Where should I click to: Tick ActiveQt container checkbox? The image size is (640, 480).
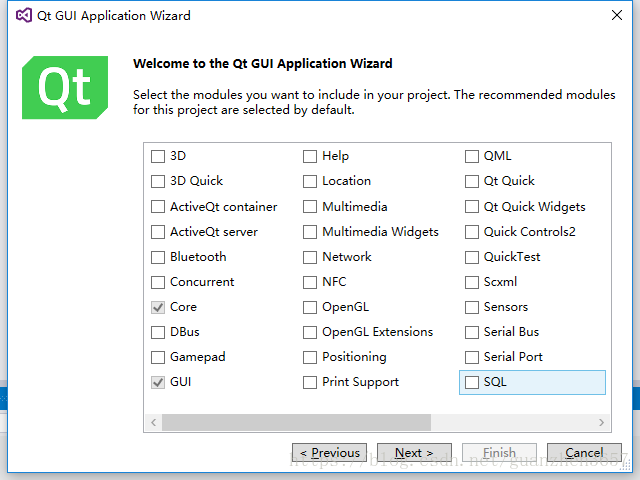coord(158,207)
